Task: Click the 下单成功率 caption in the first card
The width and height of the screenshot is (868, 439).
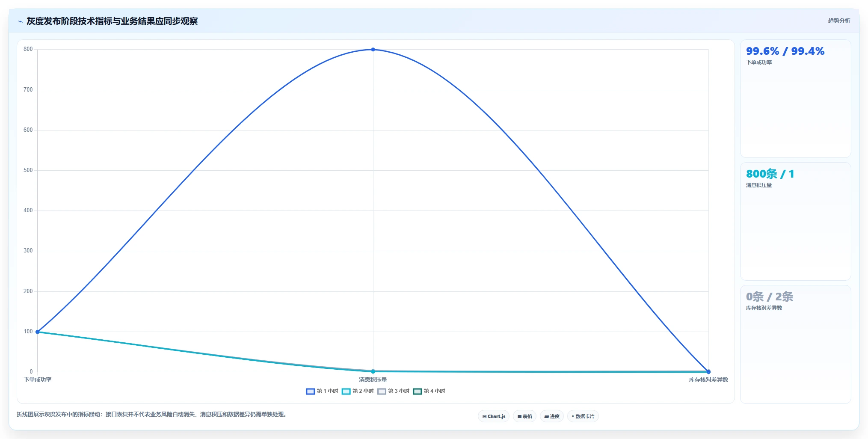Action: (x=759, y=62)
